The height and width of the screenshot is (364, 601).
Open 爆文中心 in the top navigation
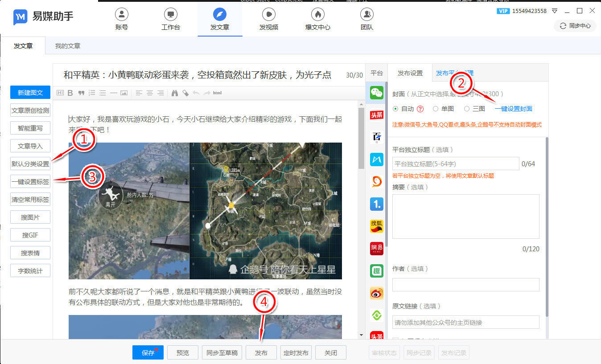(318, 20)
